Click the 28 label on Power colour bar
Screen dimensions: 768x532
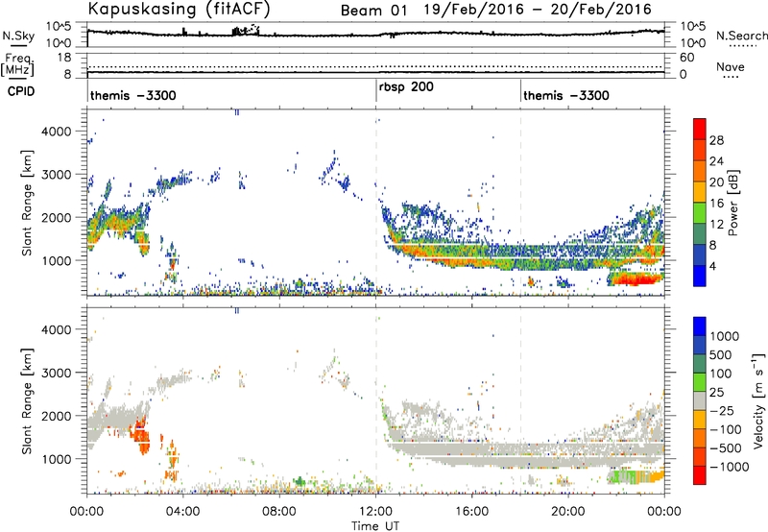coord(716,140)
